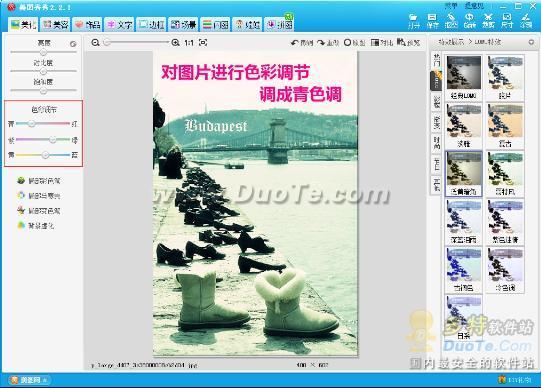Click the fit-to-window icon beside 1:1

[203, 42]
